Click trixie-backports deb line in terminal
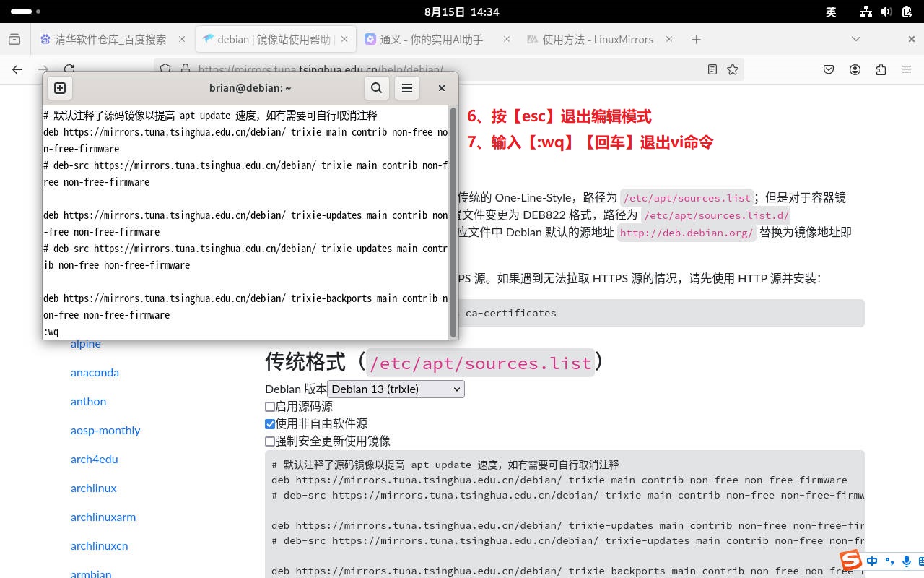Screen dimensions: 924x578 tap(245, 306)
